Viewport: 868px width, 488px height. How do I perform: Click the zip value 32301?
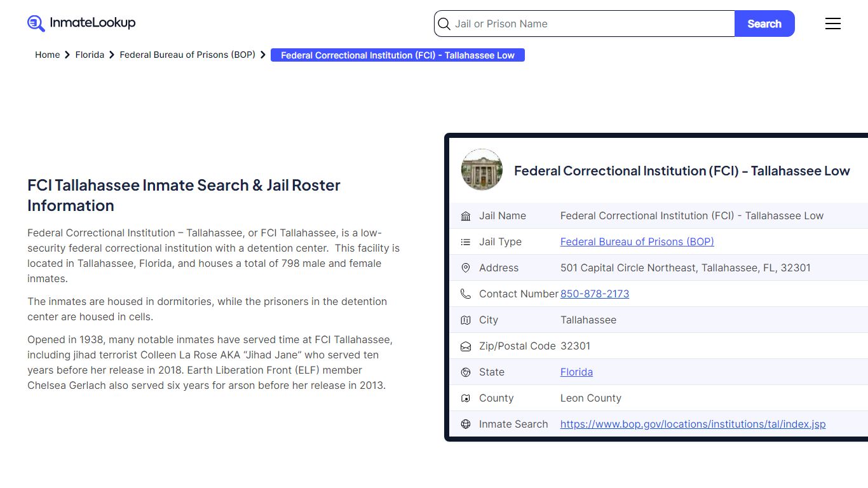tap(575, 346)
